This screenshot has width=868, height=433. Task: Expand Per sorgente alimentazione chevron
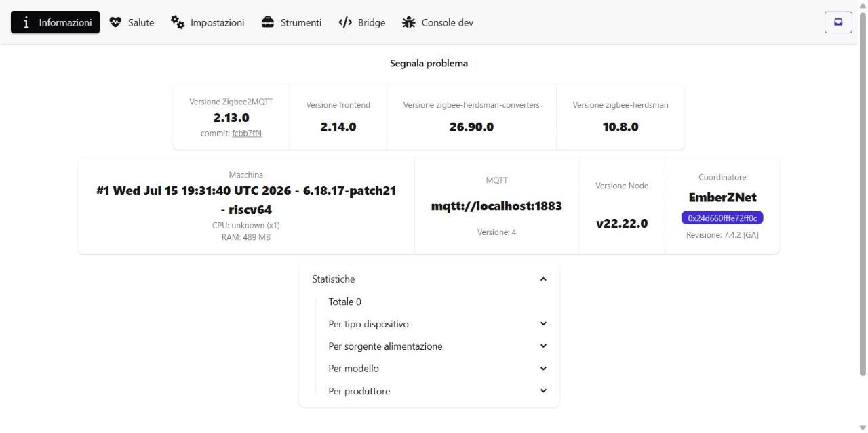543,346
